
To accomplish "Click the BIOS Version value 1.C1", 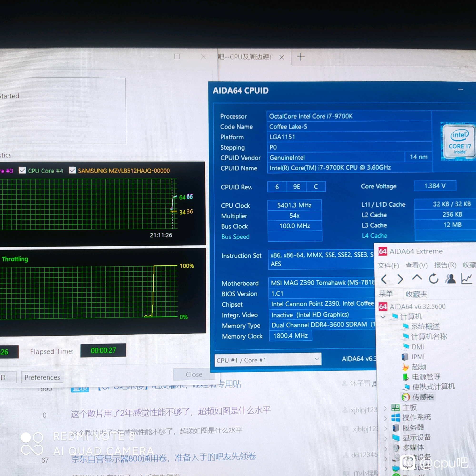I will tap(322, 293).
